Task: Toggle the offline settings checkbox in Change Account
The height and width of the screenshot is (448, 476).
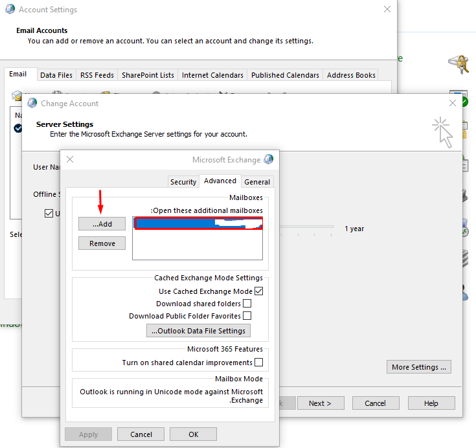Action: pos(49,214)
